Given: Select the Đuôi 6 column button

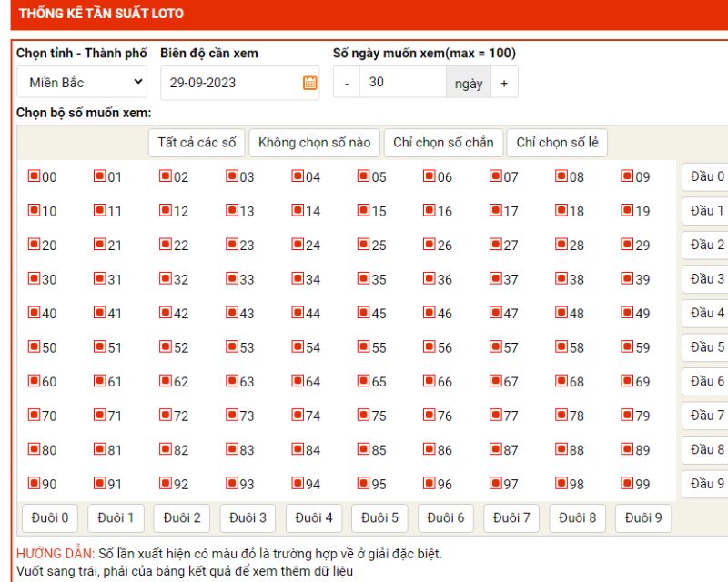Looking at the screenshot, I should pos(445,518).
